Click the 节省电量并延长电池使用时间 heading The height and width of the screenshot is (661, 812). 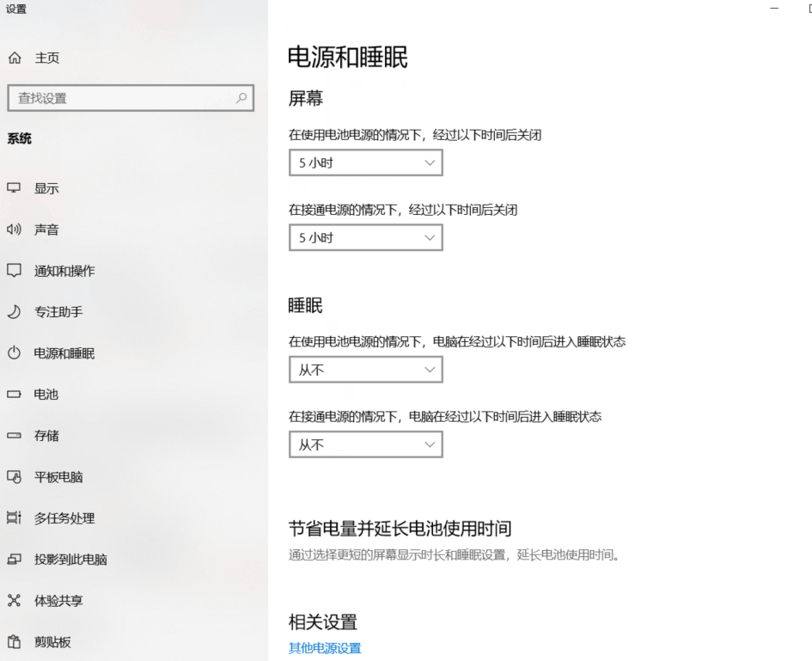pos(400,529)
